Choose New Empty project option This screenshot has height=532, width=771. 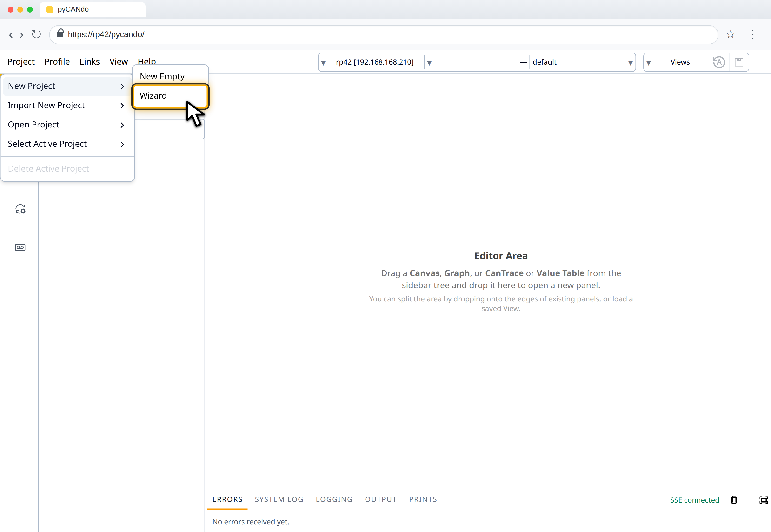pyautogui.click(x=170, y=76)
